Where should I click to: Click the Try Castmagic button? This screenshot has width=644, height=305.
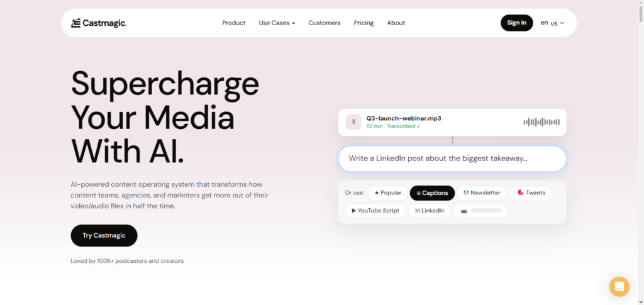104,236
